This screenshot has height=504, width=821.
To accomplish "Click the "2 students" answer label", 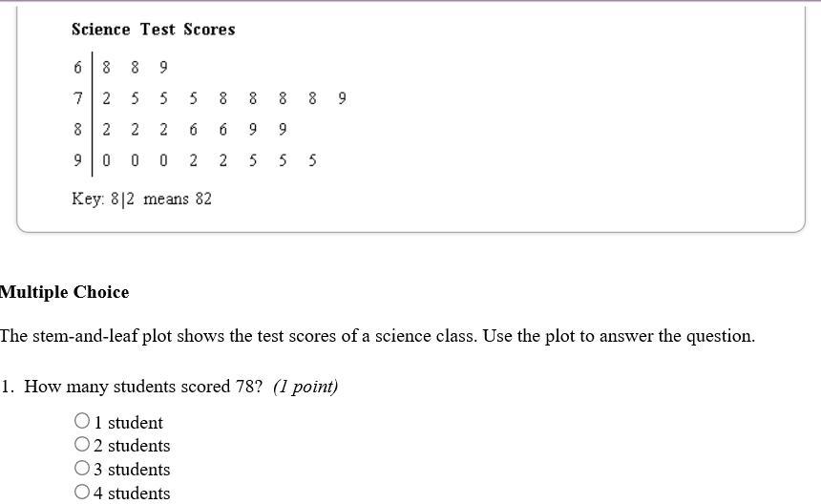I will tap(132, 446).
